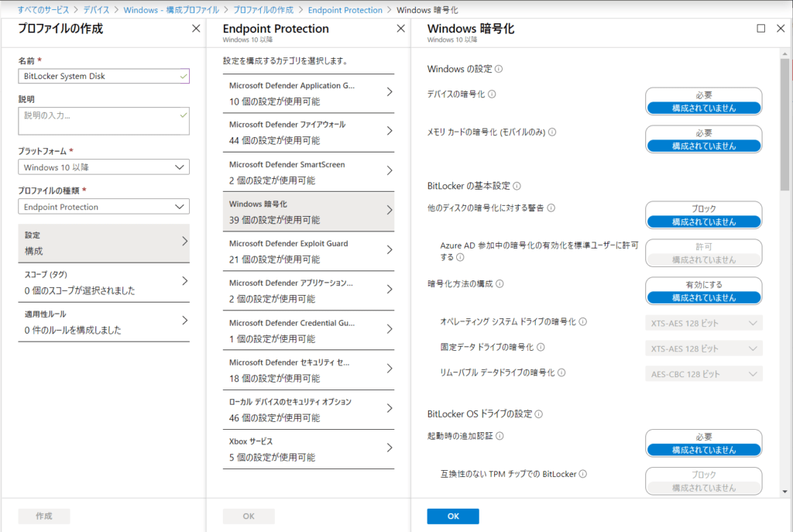The width and height of the screenshot is (793, 532).
Task: Click info icon next to Windows の設定
Action: pos(499,69)
